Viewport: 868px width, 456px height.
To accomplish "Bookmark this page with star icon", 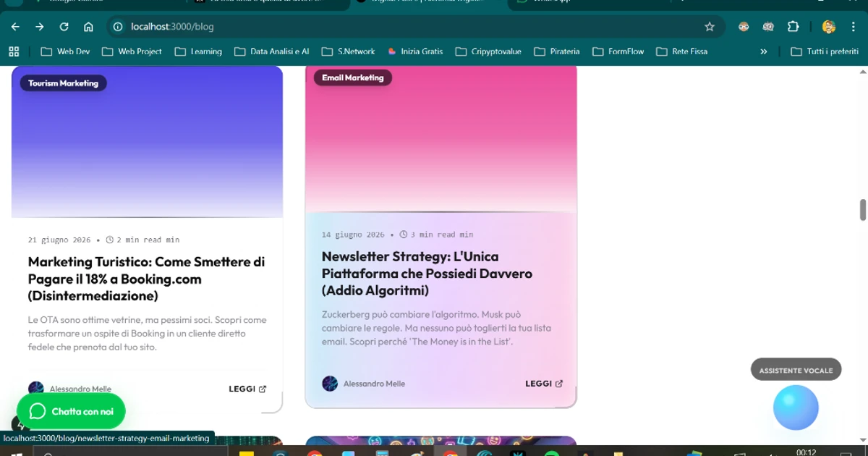I will click(x=709, y=27).
